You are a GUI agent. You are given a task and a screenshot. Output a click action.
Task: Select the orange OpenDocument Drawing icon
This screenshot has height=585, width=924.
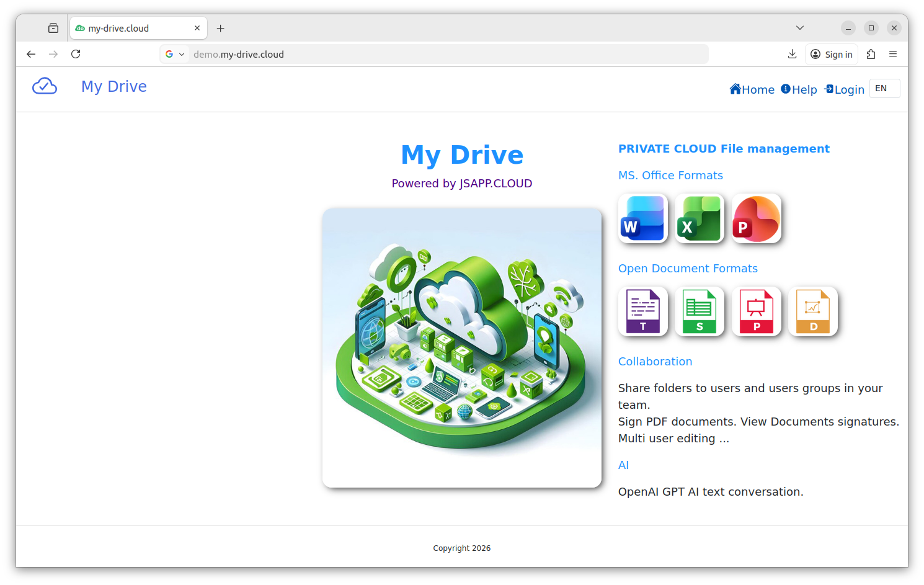pos(812,311)
